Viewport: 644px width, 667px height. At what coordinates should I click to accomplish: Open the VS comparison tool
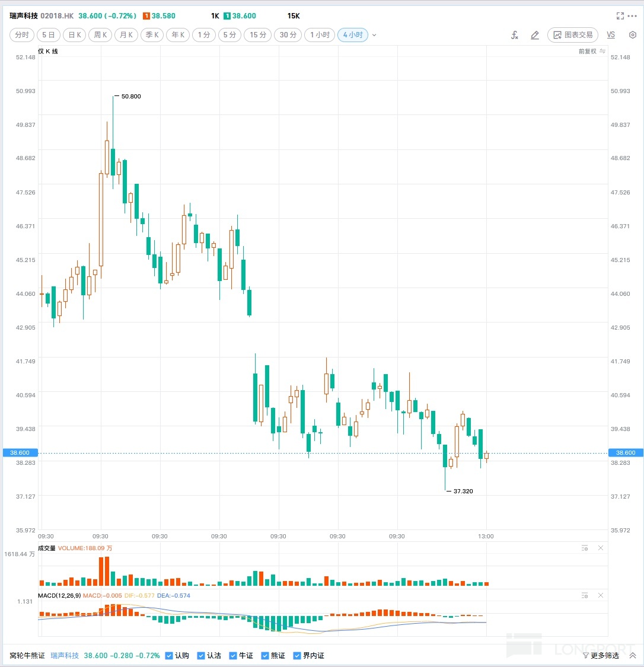click(611, 35)
